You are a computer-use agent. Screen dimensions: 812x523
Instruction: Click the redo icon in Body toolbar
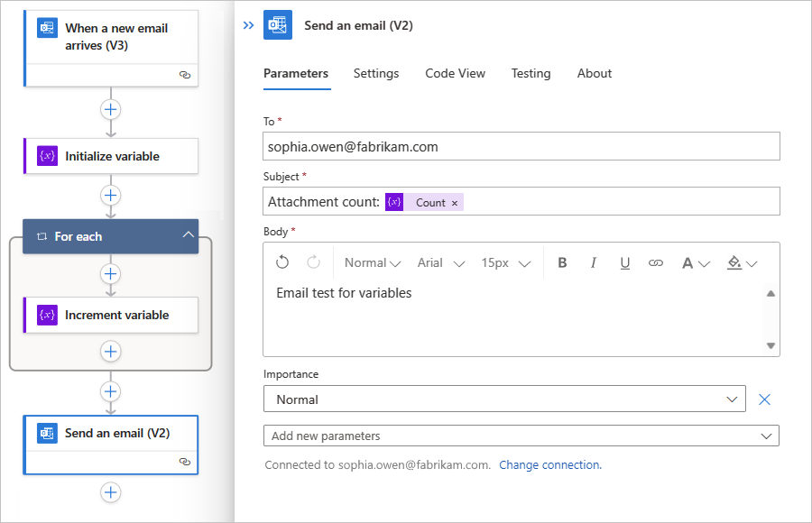tap(313, 262)
